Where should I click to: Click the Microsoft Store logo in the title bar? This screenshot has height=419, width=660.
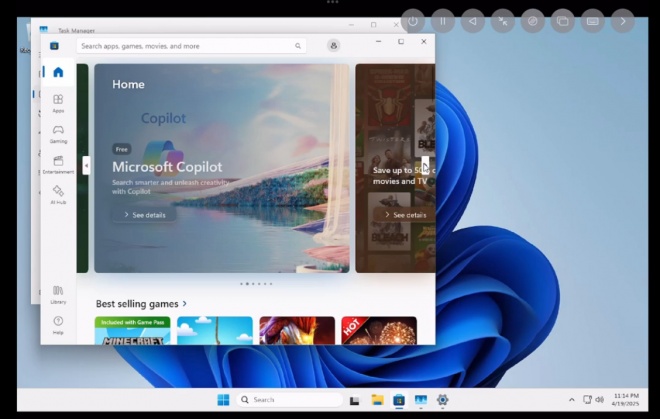tap(54, 45)
